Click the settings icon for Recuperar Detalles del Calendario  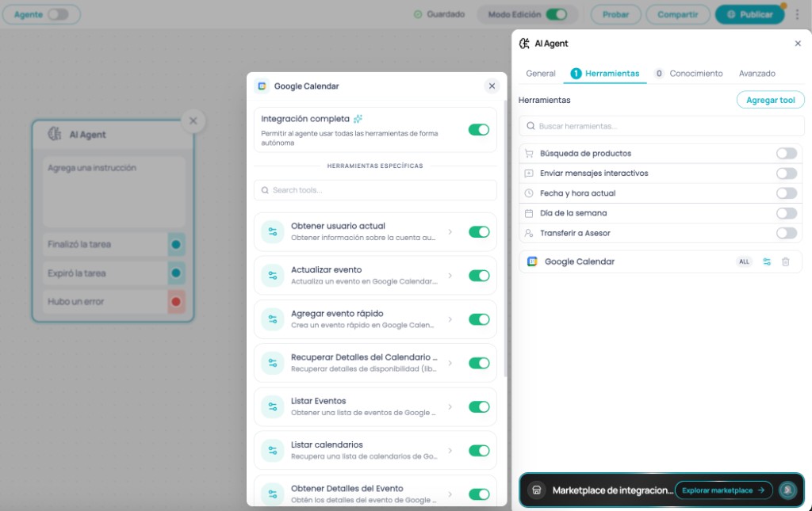coord(273,363)
